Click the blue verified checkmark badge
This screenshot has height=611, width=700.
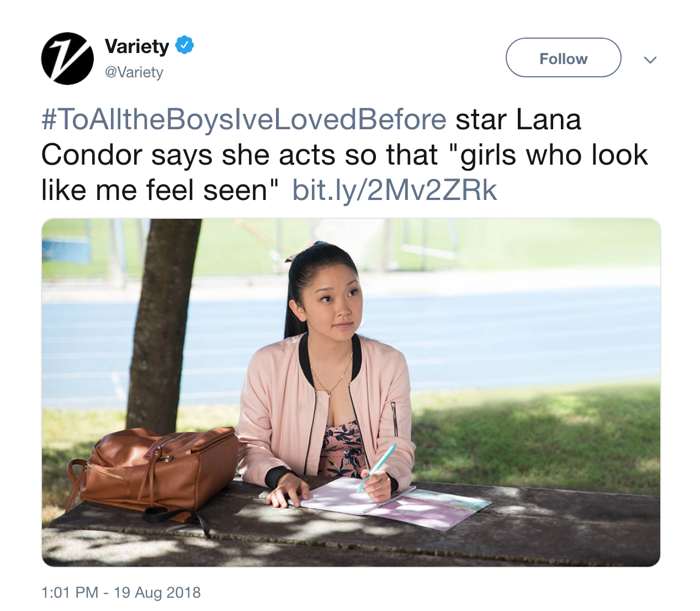point(184,45)
